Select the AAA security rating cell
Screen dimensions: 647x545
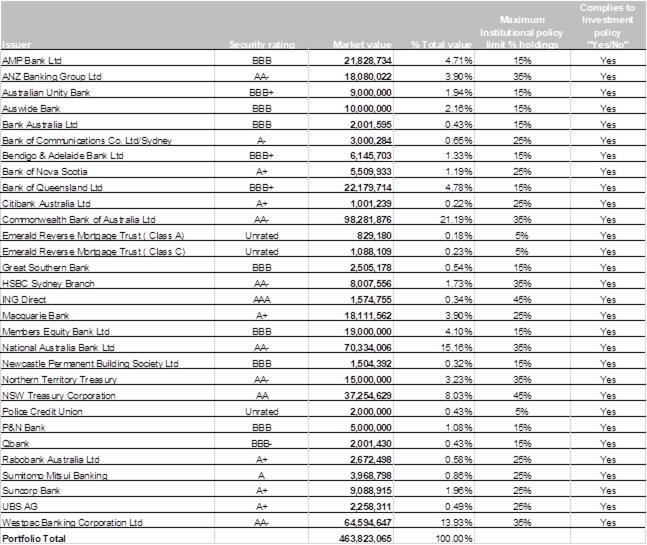[x=262, y=300]
